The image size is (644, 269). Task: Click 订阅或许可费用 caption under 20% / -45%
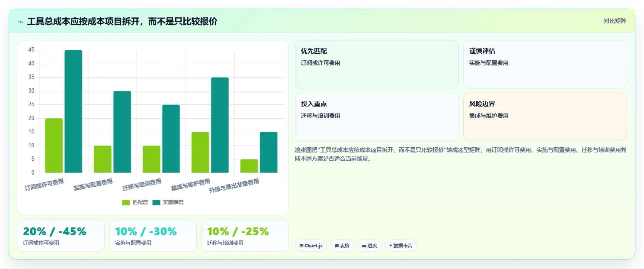tap(41, 243)
